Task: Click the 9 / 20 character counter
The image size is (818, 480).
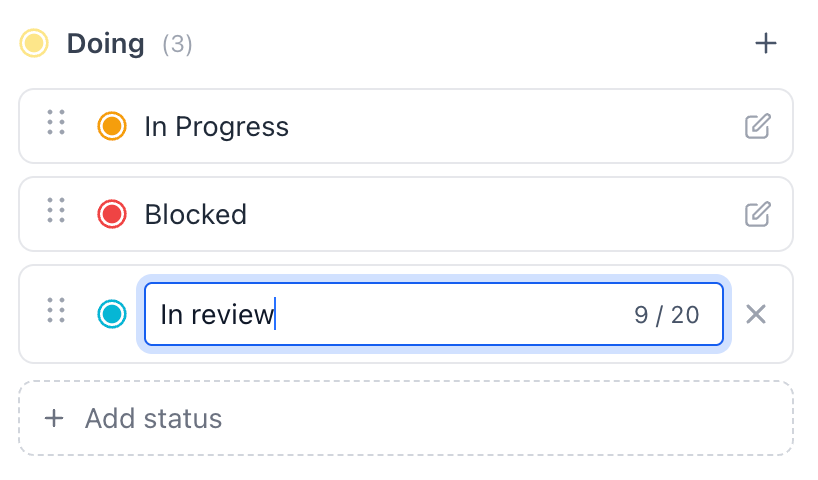Action: (667, 315)
